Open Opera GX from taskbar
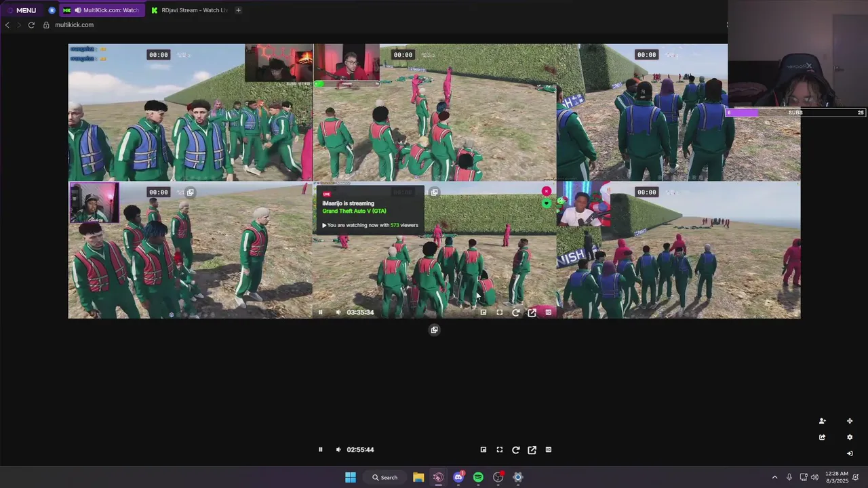Viewport: 868px width, 488px height. pos(438,477)
